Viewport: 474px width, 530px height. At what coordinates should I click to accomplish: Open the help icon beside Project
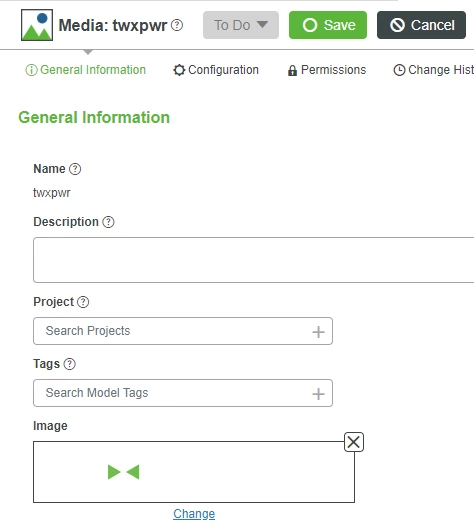[x=83, y=302]
